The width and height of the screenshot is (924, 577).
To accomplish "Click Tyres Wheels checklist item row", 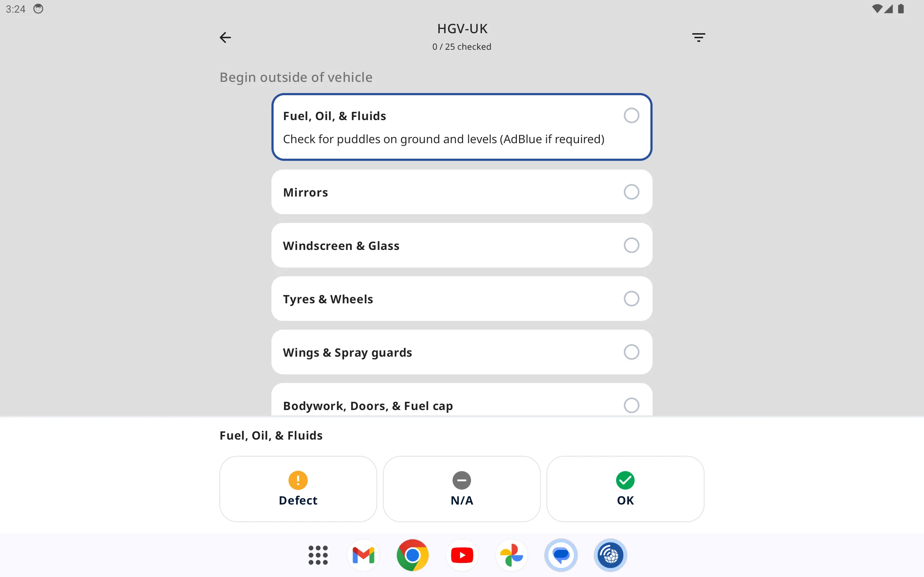I will tap(462, 299).
